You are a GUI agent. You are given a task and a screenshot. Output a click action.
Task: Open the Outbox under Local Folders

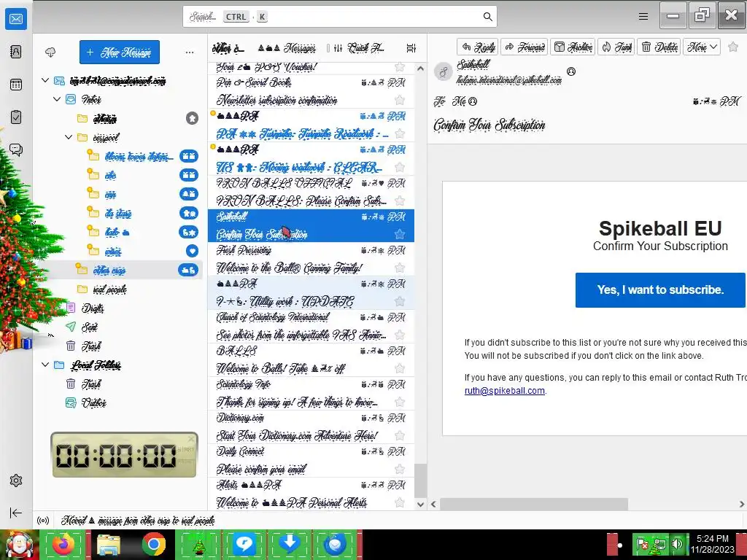point(118,402)
